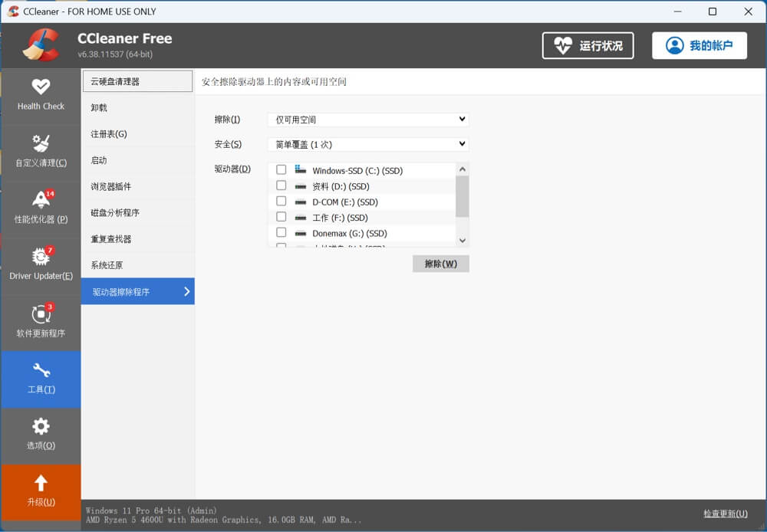Enable the 资料 (D:) drive checkbox
This screenshot has width=767, height=532.
click(x=281, y=186)
